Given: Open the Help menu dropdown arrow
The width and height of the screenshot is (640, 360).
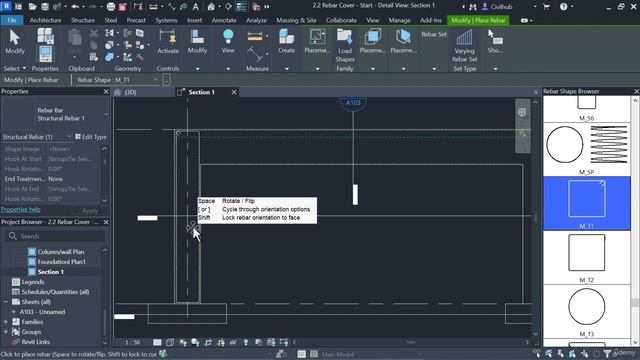Looking at the screenshot, I should (x=572, y=7).
